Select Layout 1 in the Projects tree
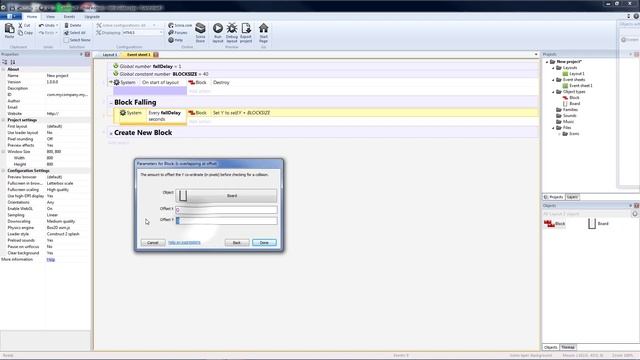640x360 pixels. point(576,74)
